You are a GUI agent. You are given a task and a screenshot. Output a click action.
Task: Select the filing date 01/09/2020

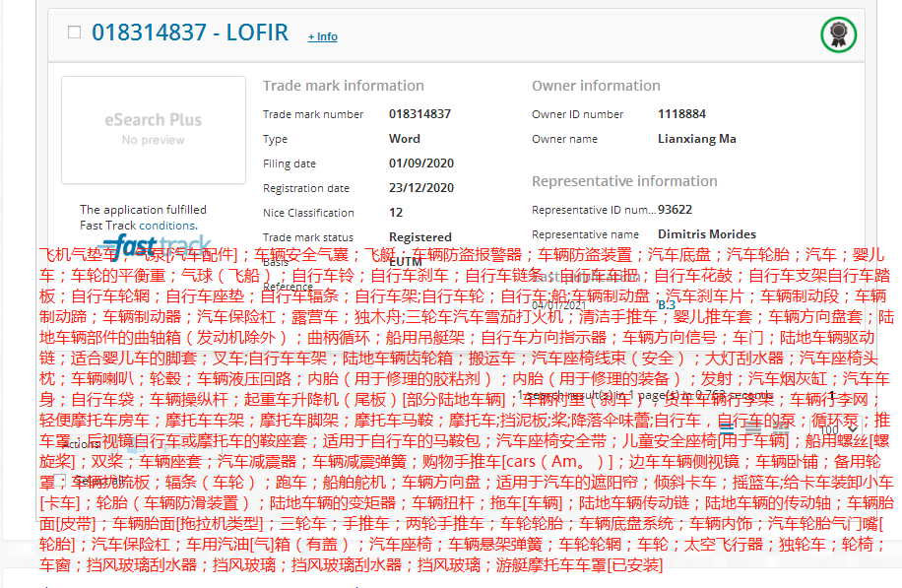pyautogui.click(x=421, y=163)
